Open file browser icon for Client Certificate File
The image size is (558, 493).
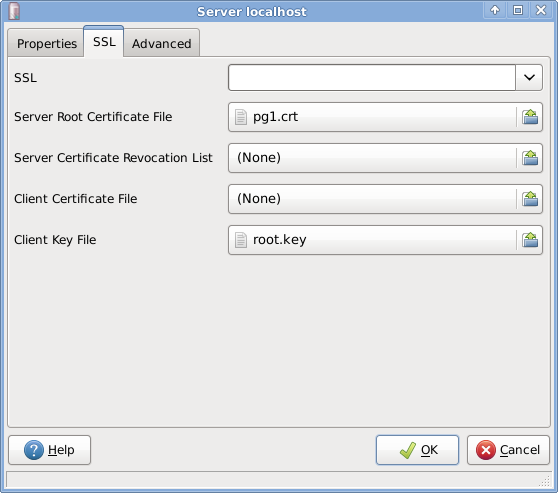[530, 199]
